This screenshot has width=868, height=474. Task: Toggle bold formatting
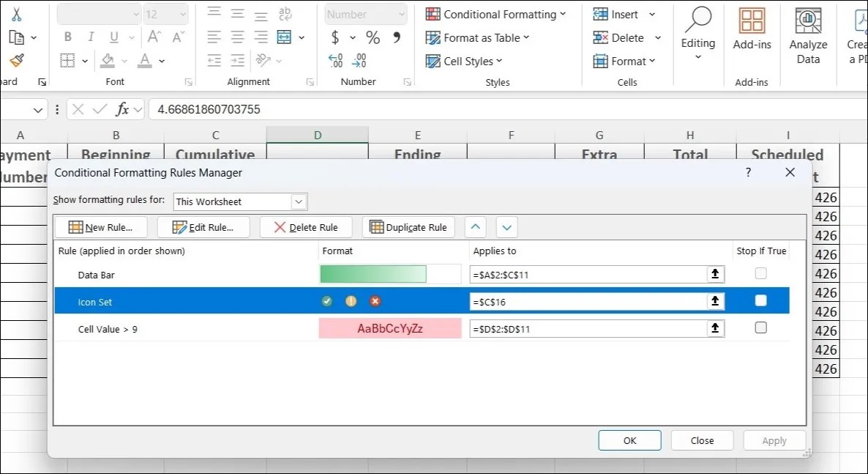pyautogui.click(x=67, y=37)
